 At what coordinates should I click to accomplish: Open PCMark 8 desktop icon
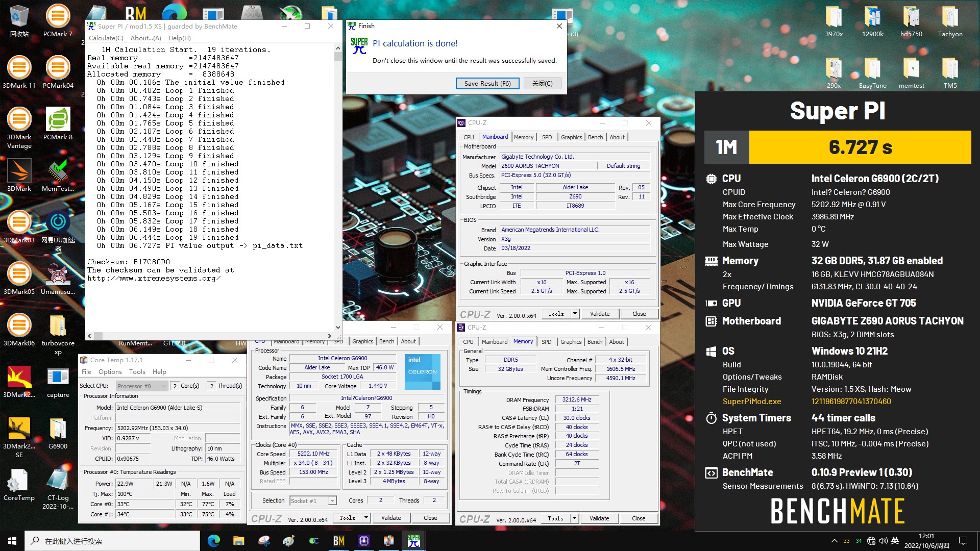[58, 123]
